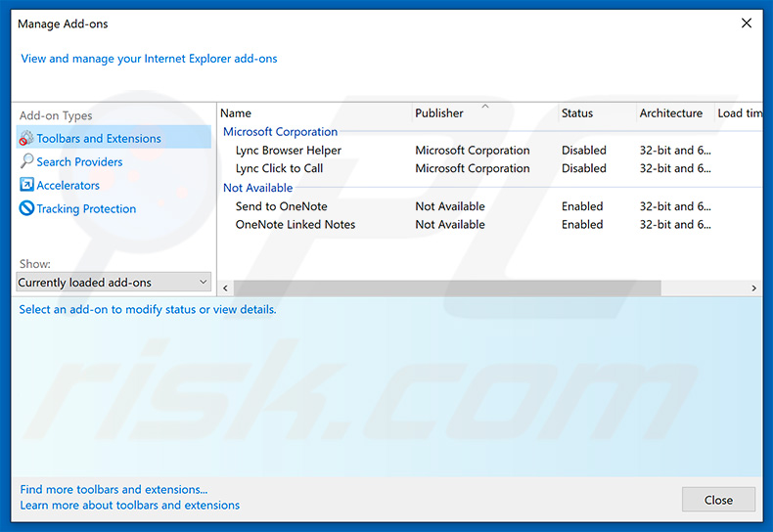Click the Tracking Protection icon
Image resolution: width=773 pixels, height=532 pixels.
[26, 208]
